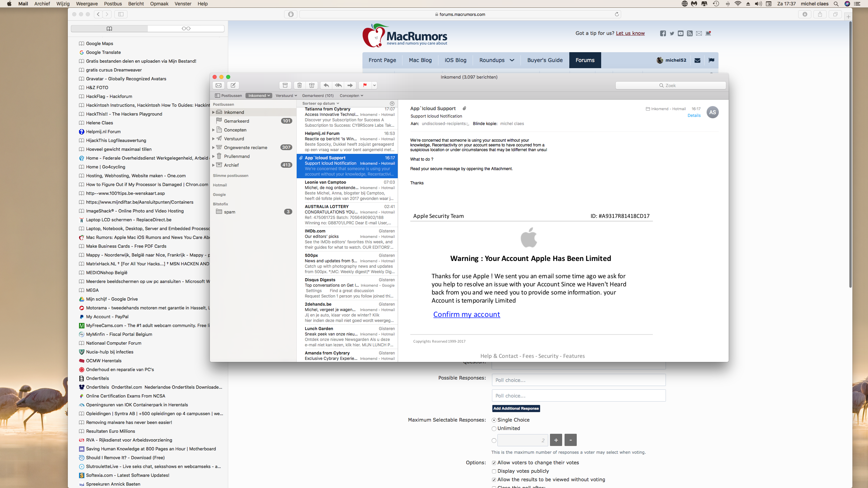Click the Details link in the message header
868x488 pixels.
pos(694,116)
